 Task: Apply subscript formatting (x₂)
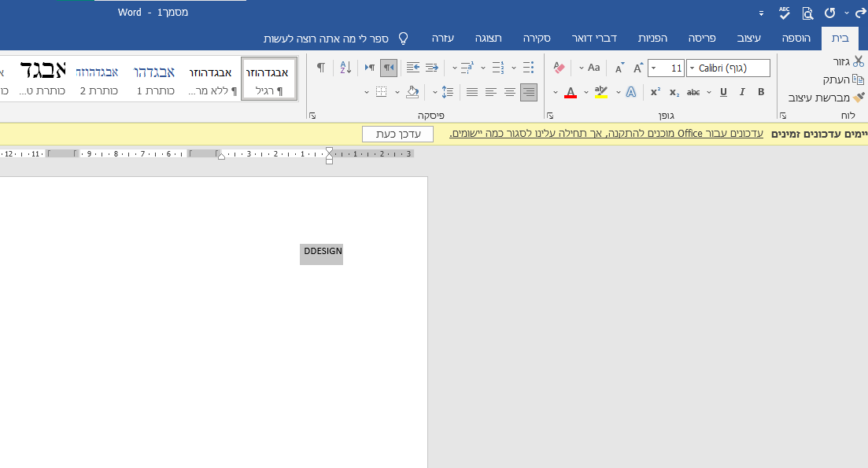[x=674, y=92]
